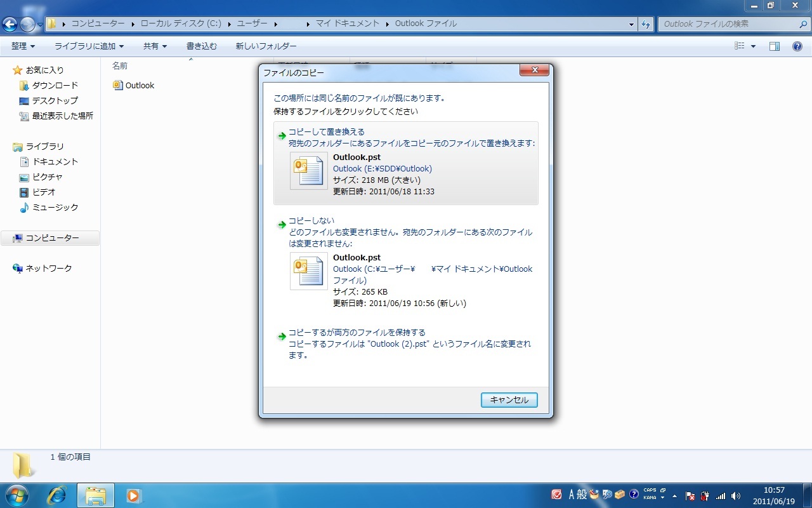Open Windows Media Player from the taskbar
Screen dimensions: 812x508
(134, 495)
